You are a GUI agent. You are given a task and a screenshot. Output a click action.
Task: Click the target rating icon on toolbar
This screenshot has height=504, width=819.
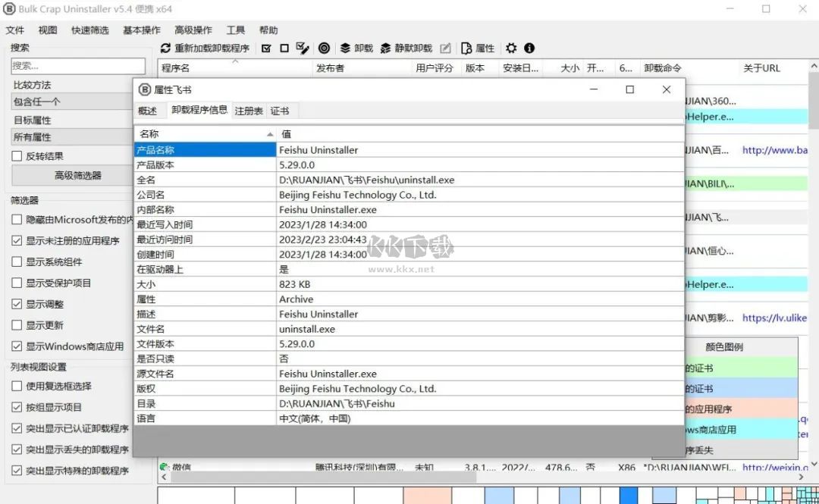325,48
